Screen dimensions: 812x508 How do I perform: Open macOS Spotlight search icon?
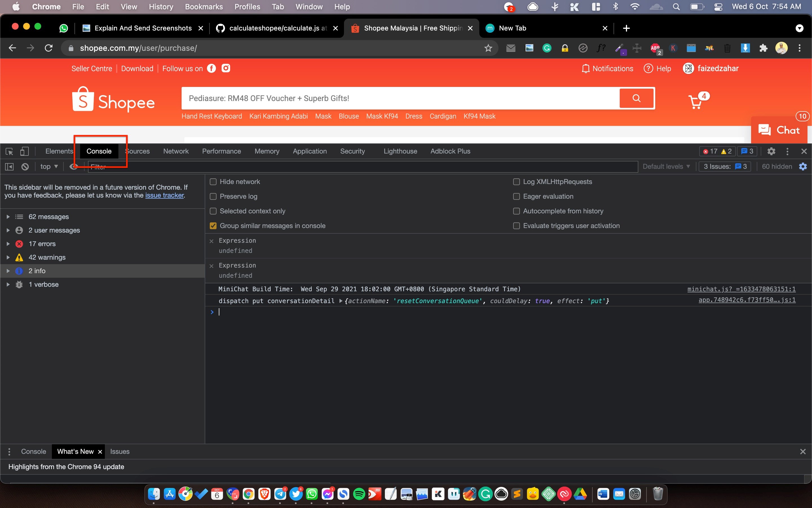click(676, 7)
